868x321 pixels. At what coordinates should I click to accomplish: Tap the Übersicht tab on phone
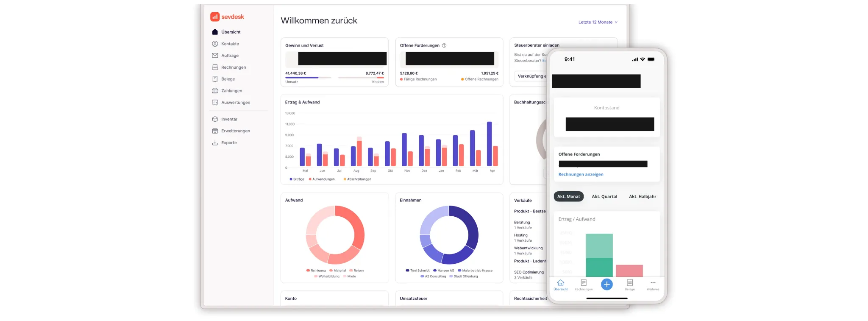tap(560, 285)
